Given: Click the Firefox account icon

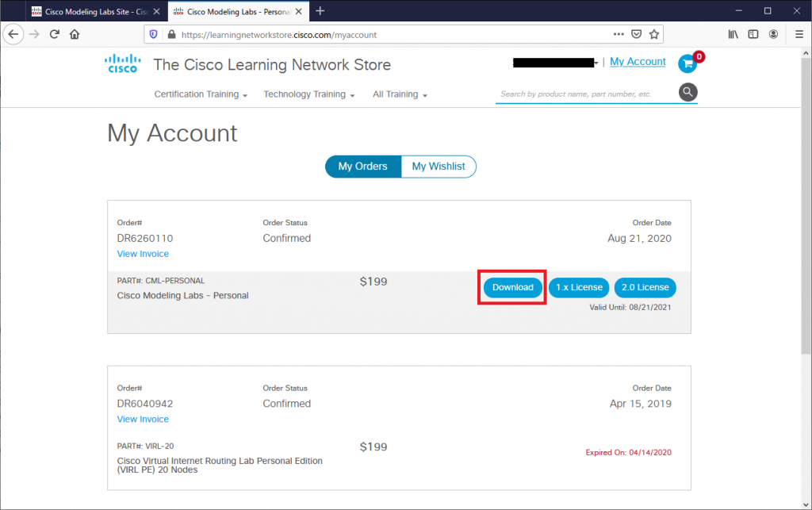Looking at the screenshot, I should 772,34.
